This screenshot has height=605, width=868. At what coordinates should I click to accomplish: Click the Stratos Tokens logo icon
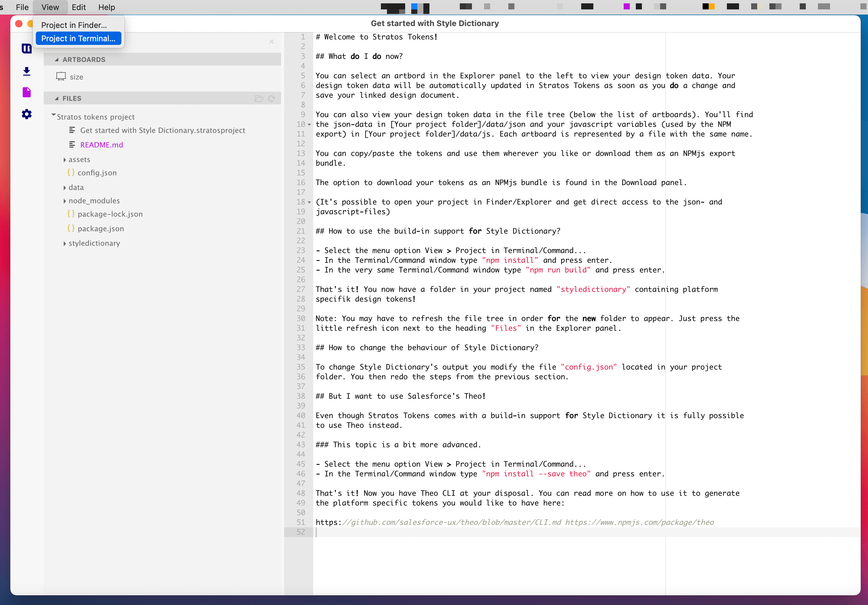[26, 48]
